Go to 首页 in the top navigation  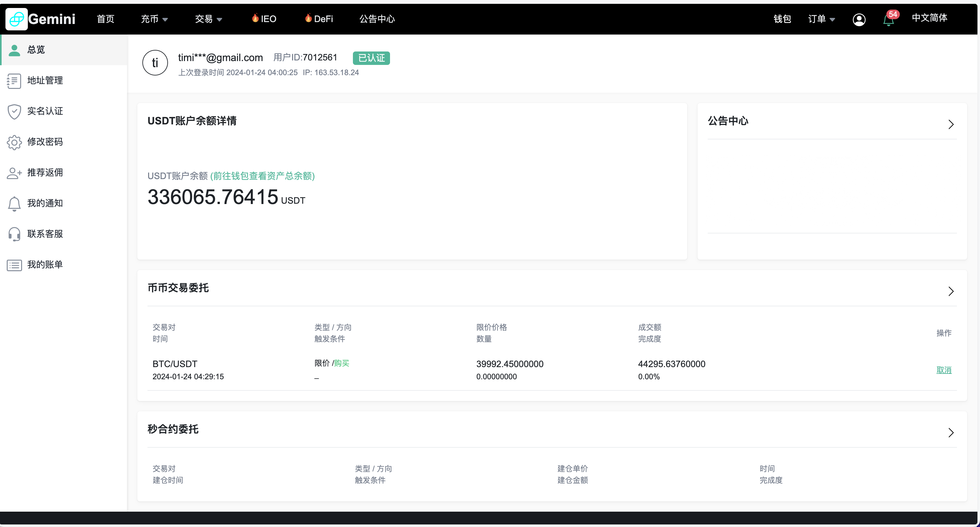click(105, 19)
